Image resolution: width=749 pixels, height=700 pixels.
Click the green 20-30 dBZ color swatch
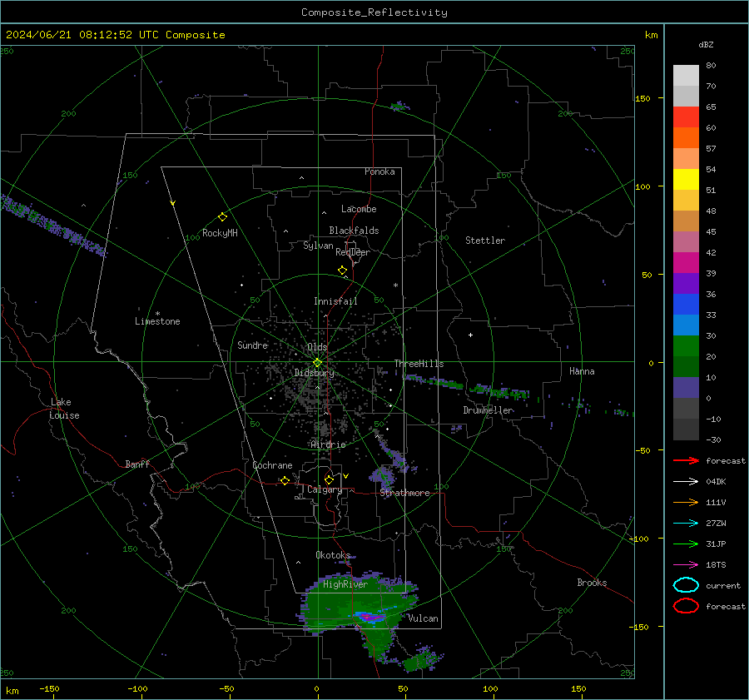pos(686,346)
